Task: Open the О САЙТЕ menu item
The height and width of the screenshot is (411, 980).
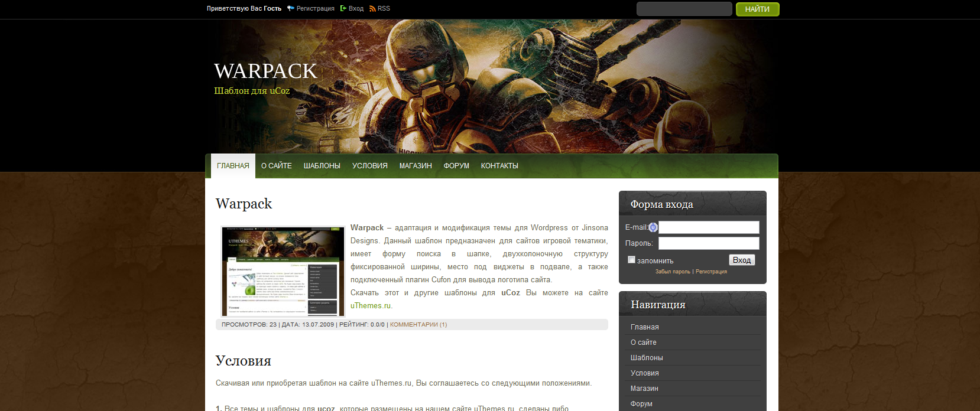Action: [277, 166]
